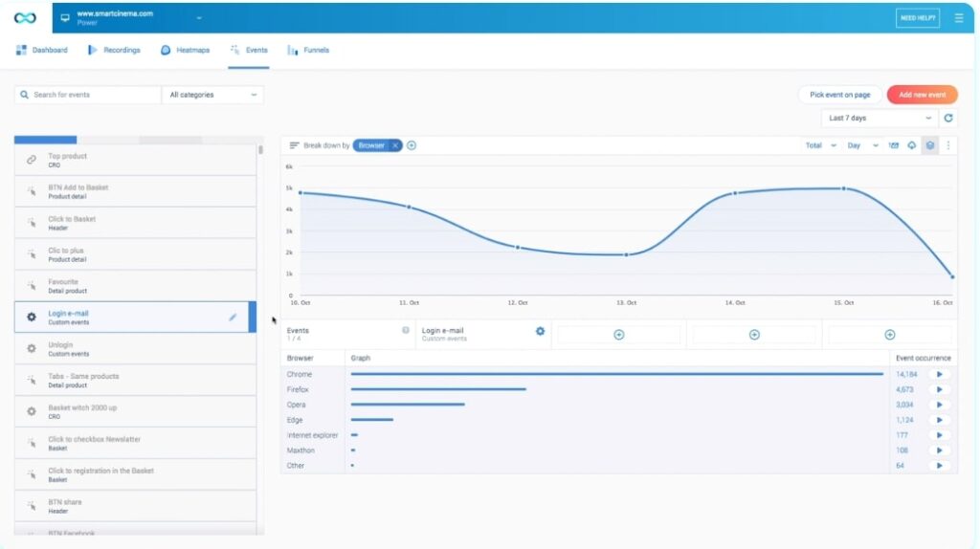The height and width of the screenshot is (549, 980).
Task: Add an event in the first empty slot
Action: tap(618, 335)
